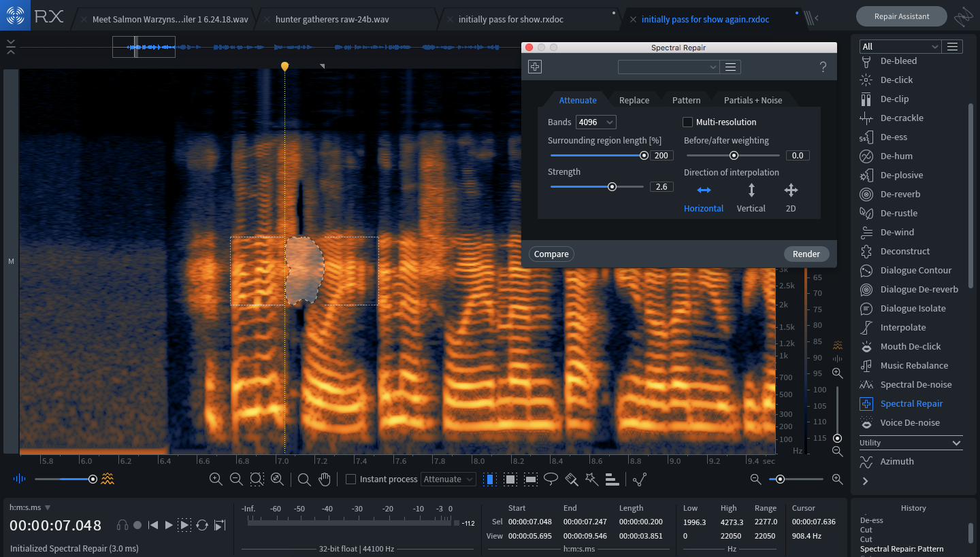Select the grab hand tool
The height and width of the screenshot is (557, 980).
(325, 479)
